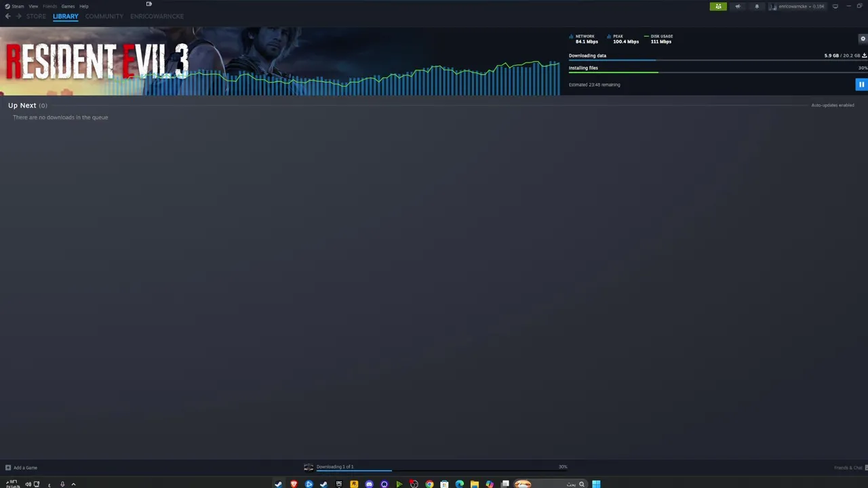Open File Explorer from taskbar
The height and width of the screenshot is (488, 868).
point(474,484)
